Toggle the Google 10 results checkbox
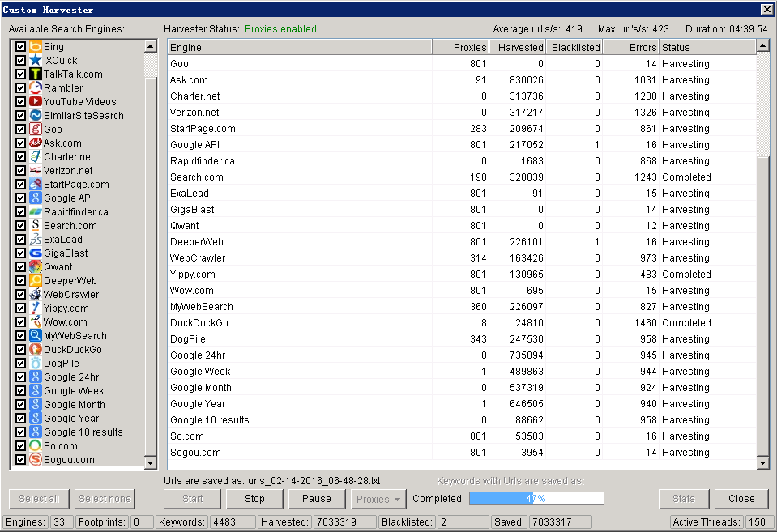This screenshot has width=777, height=532. click(x=20, y=432)
